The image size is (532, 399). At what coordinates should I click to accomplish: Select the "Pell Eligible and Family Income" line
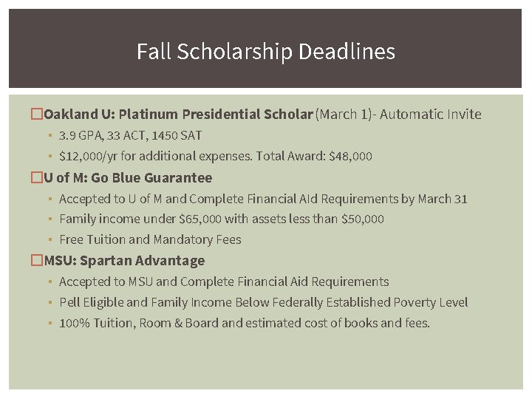pos(263,302)
